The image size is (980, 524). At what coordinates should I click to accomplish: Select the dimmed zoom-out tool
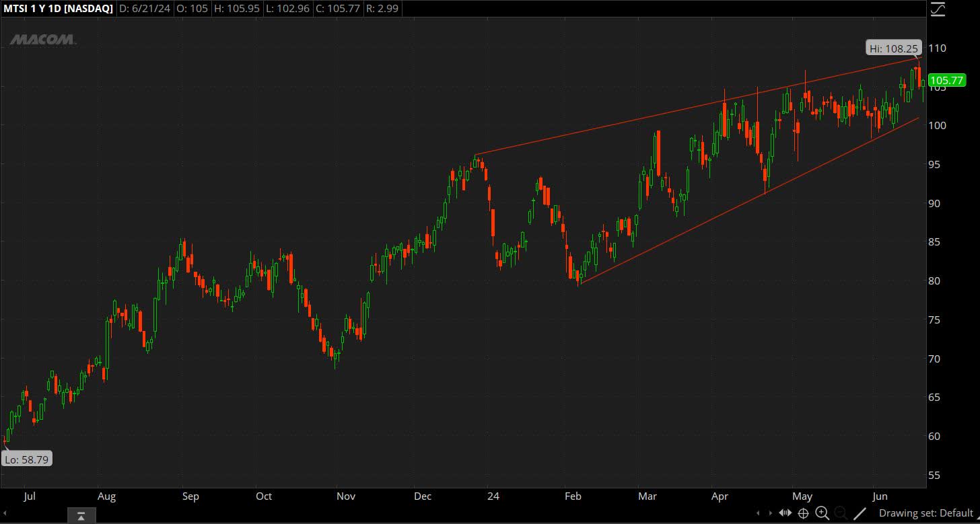click(x=841, y=513)
